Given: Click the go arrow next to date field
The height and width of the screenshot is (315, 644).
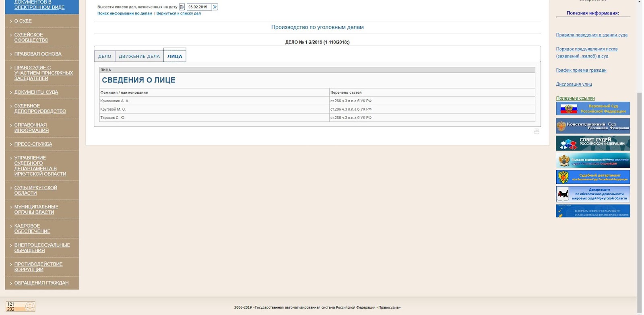Looking at the screenshot, I should point(215,7).
